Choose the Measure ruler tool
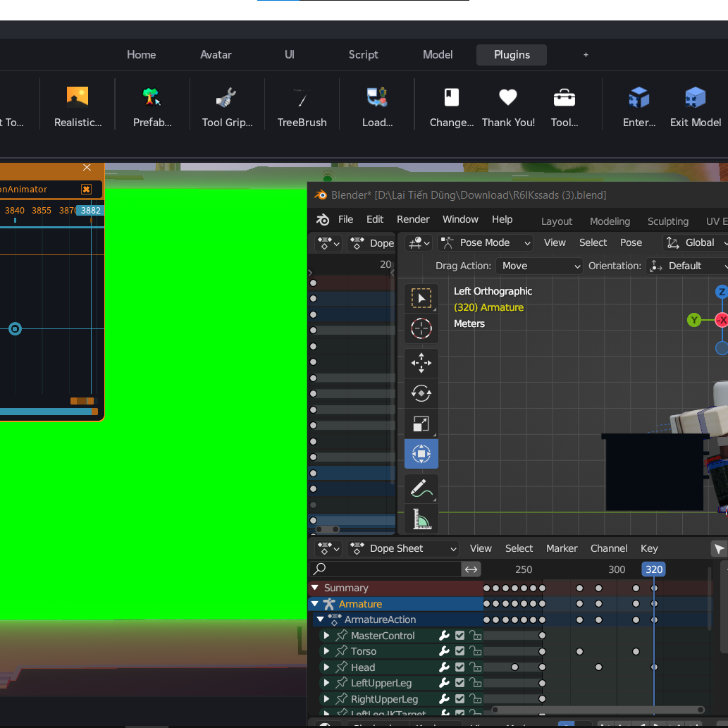The image size is (728, 728). tap(421, 519)
